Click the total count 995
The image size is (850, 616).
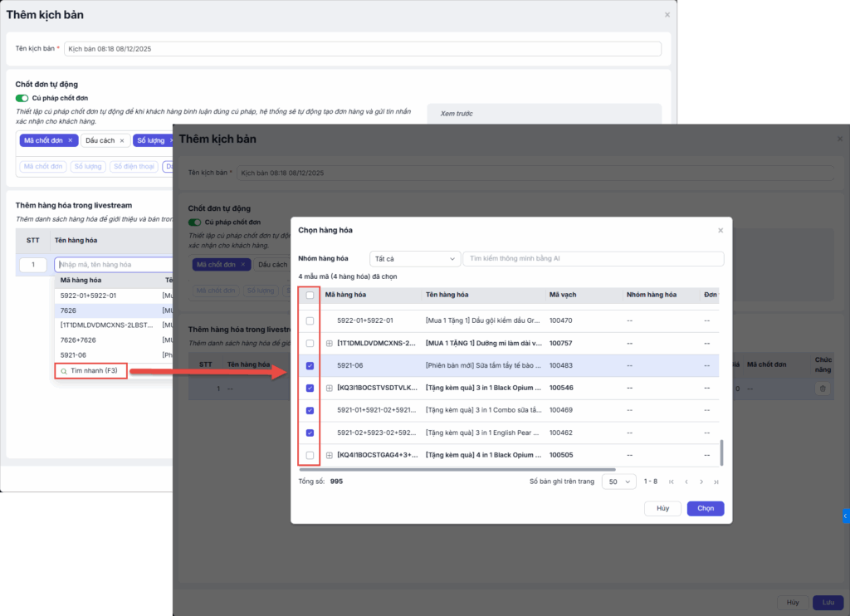point(337,482)
